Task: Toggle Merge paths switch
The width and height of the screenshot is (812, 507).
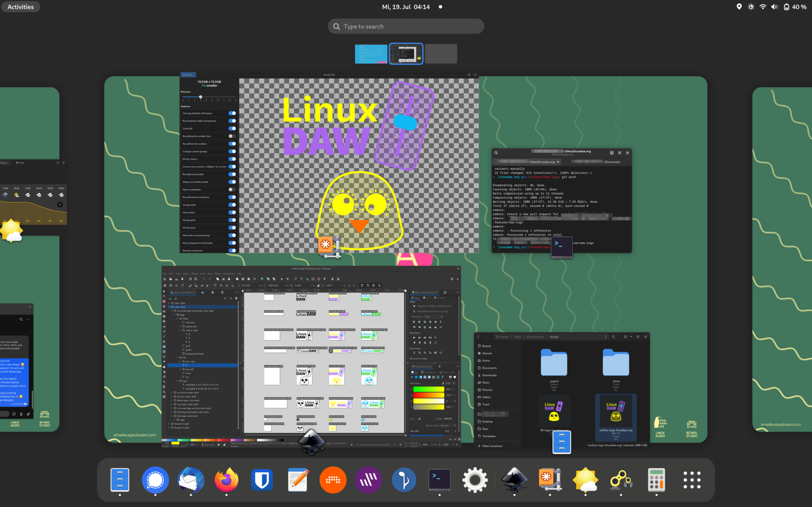Action: 232,220
